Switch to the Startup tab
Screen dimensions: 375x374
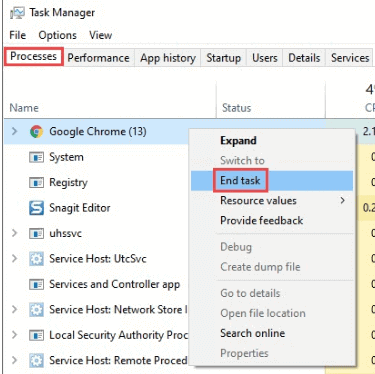click(223, 58)
